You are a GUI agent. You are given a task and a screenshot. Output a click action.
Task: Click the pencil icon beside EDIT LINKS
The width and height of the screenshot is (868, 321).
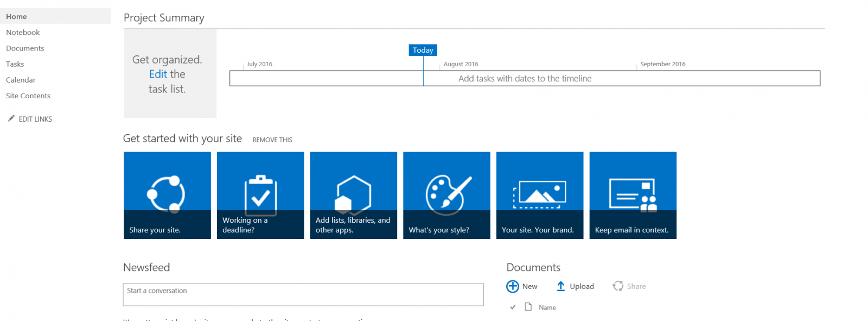(11, 118)
